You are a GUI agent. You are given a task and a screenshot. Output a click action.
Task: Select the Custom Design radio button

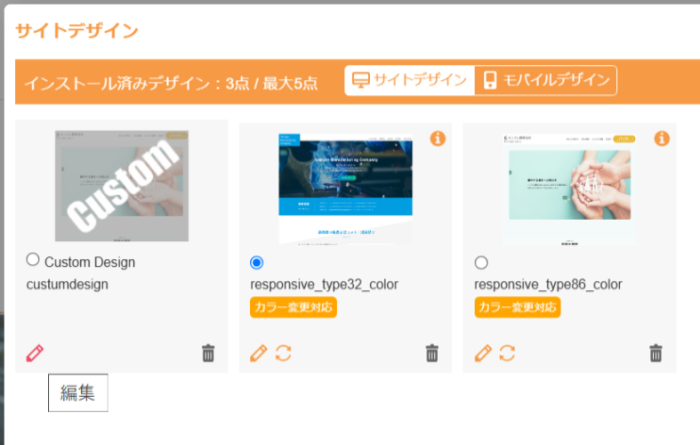point(33,259)
